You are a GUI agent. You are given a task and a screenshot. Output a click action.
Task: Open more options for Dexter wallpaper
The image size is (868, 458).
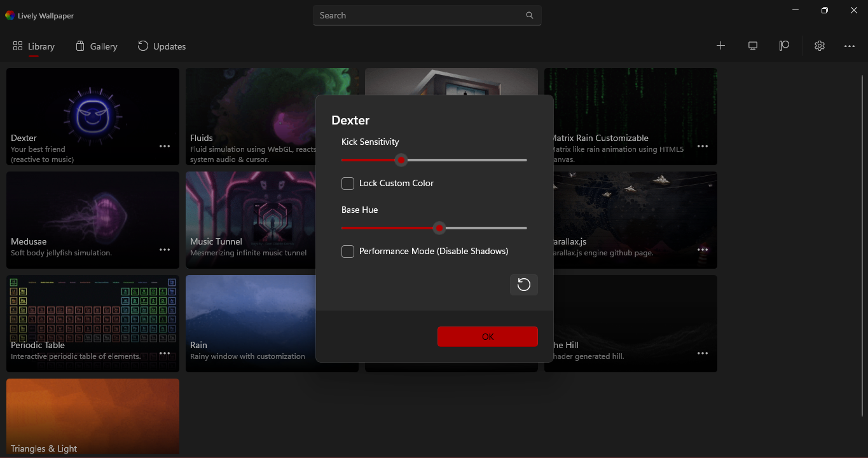pyautogui.click(x=165, y=146)
